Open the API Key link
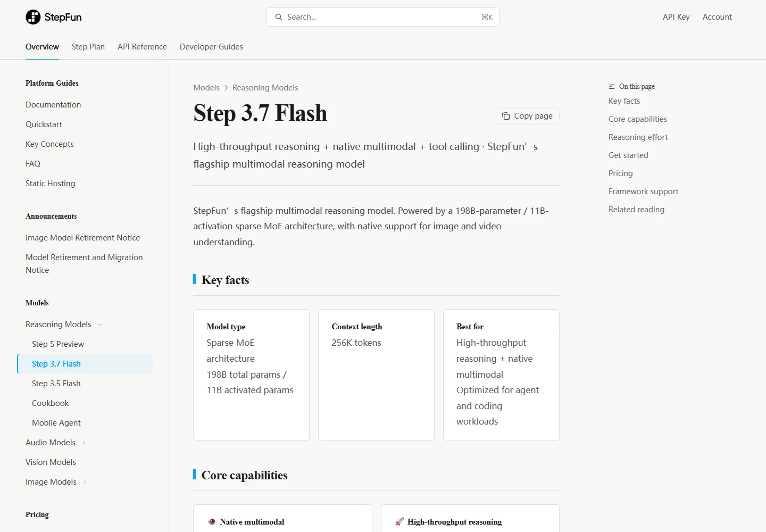766x532 pixels. pos(676,17)
